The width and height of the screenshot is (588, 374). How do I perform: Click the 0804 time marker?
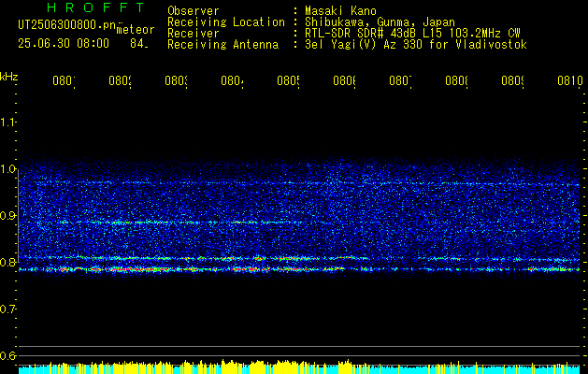point(232,81)
